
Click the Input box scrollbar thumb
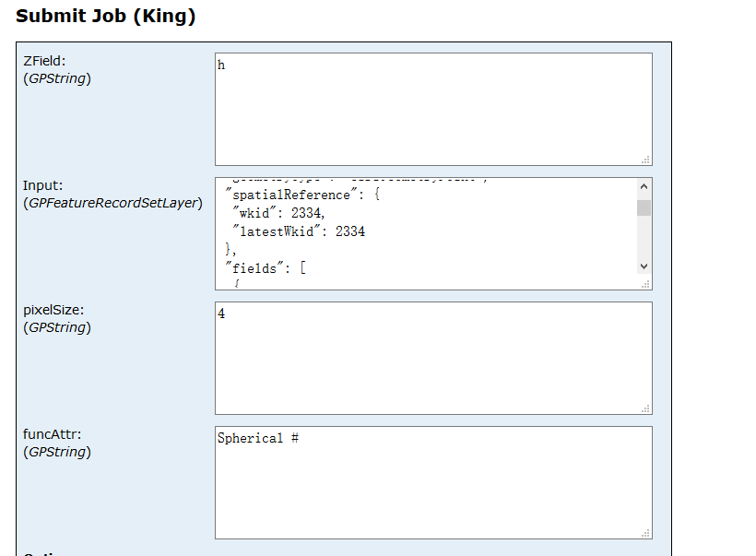coord(644,207)
